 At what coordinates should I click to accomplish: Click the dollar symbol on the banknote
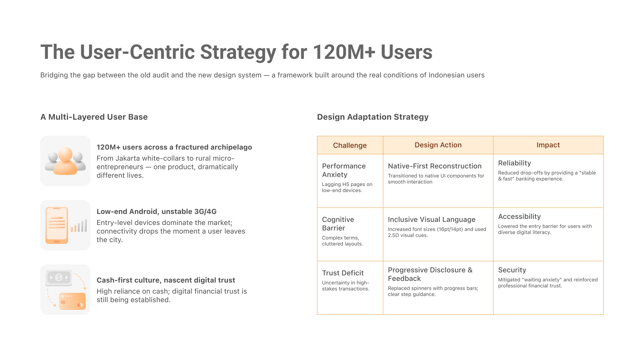(59, 277)
